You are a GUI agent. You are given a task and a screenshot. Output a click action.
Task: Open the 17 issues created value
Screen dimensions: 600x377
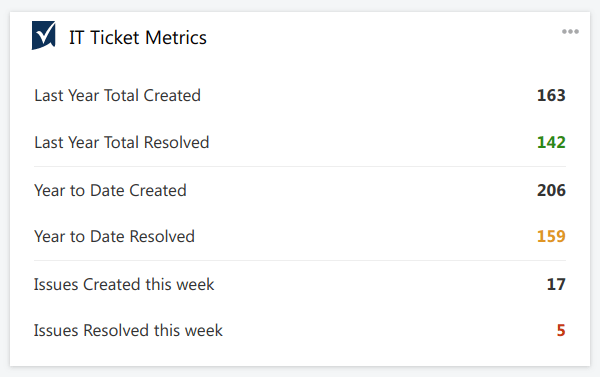(556, 284)
